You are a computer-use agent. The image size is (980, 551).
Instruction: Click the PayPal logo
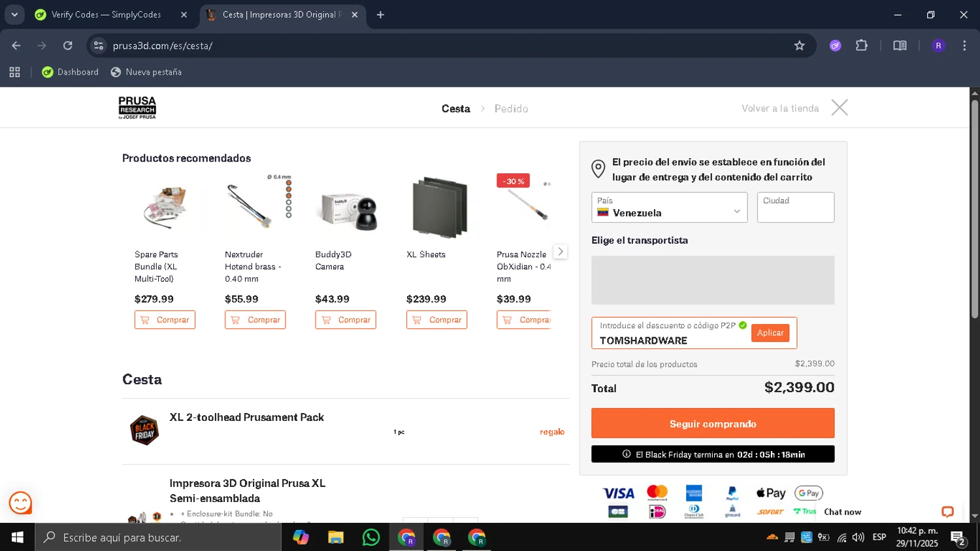pos(732,493)
